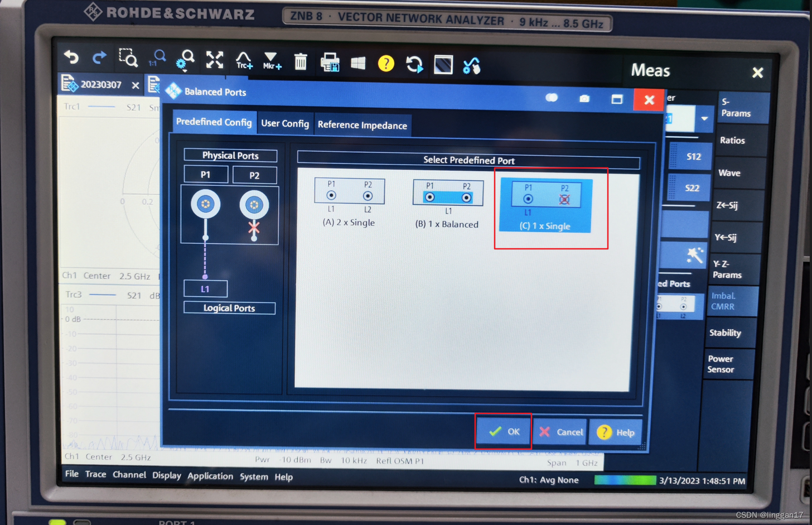Viewport: 812px width, 525px height.
Task: Open the yellow Help question mark icon
Action: coord(386,64)
